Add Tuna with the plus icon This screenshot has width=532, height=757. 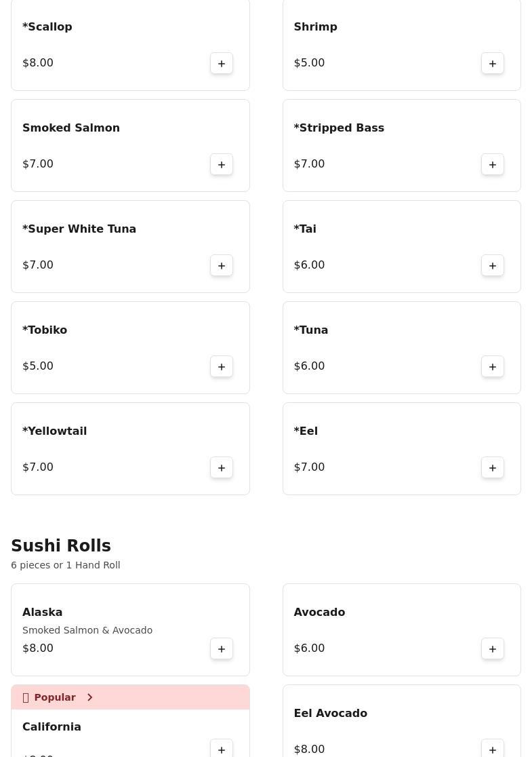point(493,366)
